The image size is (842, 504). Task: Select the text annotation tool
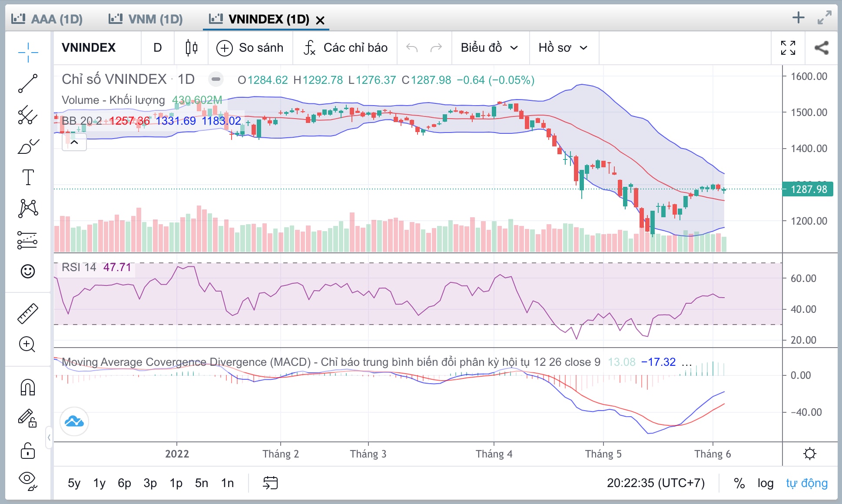coord(28,177)
